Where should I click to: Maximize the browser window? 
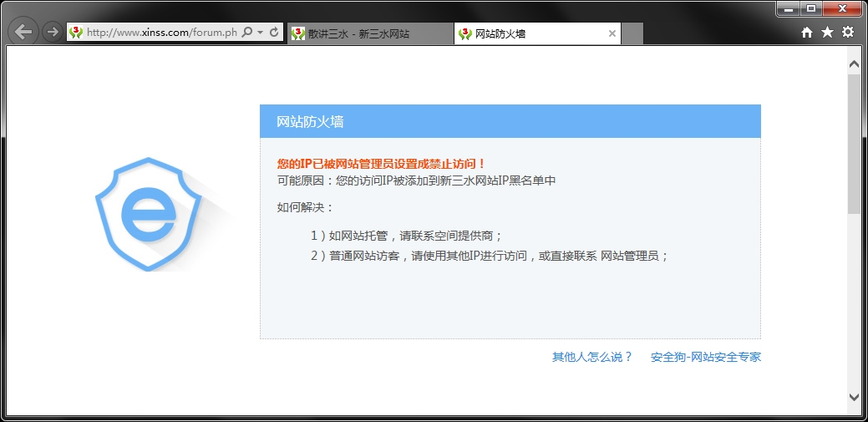pyautogui.click(x=811, y=9)
